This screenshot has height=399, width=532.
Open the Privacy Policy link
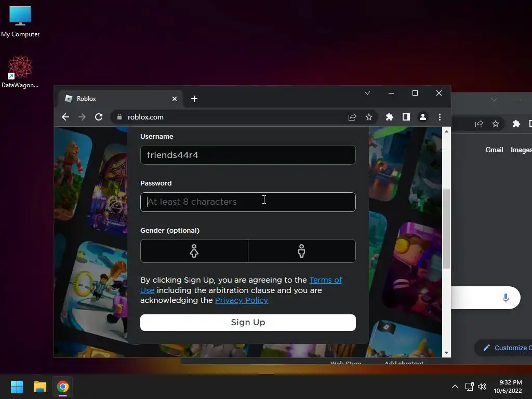click(x=242, y=300)
